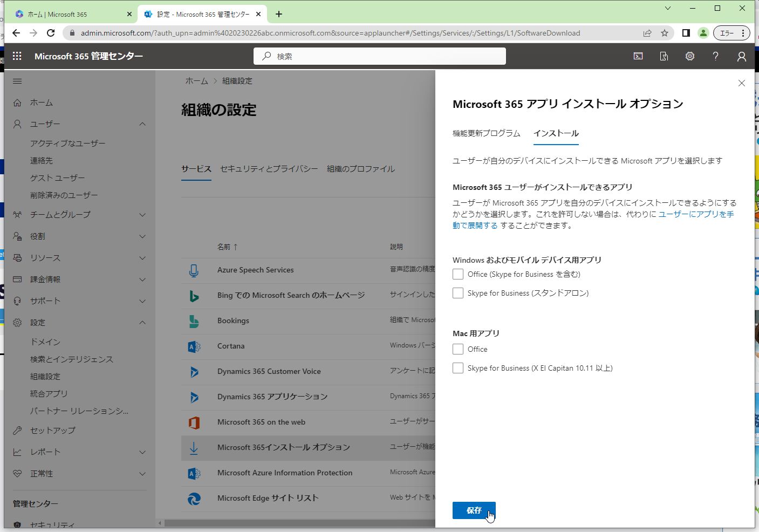The height and width of the screenshot is (532, 759).
Task: Click the Bookings icon in services list
Action: click(x=194, y=321)
